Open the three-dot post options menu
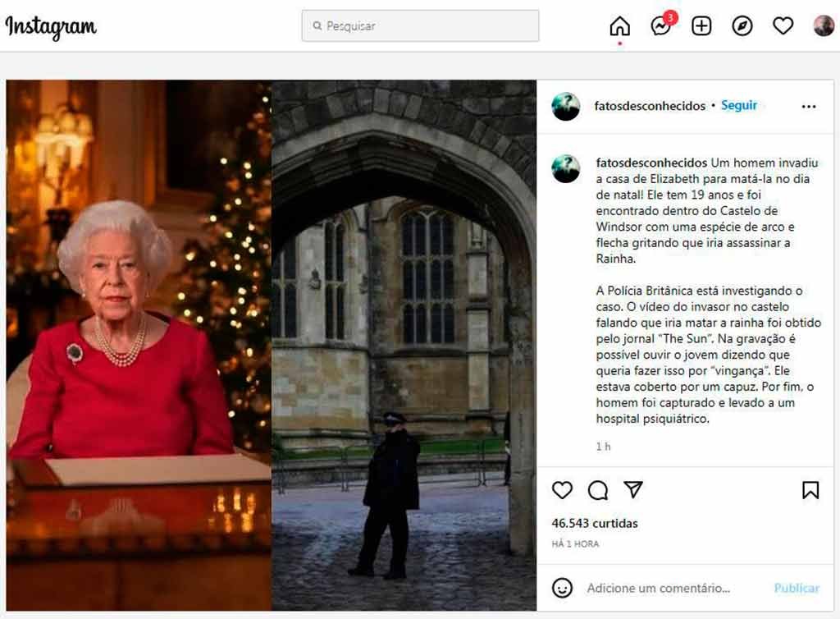The image size is (840, 619). pos(809,107)
